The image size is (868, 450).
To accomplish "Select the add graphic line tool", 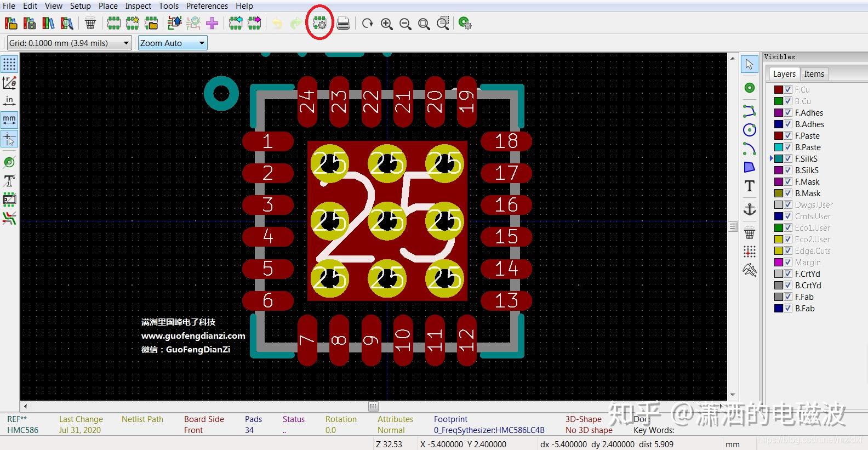I will pyautogui.click(x=750, y=111).
